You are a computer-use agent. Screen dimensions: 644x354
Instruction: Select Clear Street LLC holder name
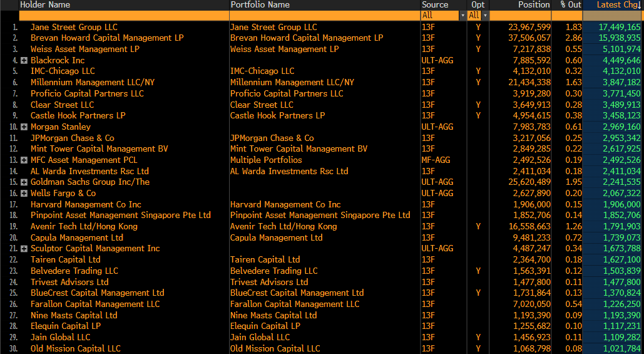coord(62,105)
